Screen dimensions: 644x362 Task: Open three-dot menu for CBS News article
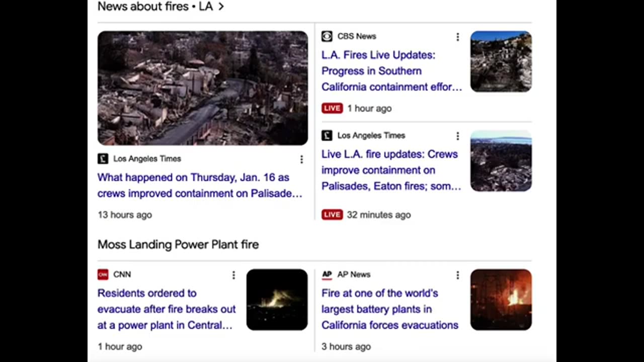[457, 37]
